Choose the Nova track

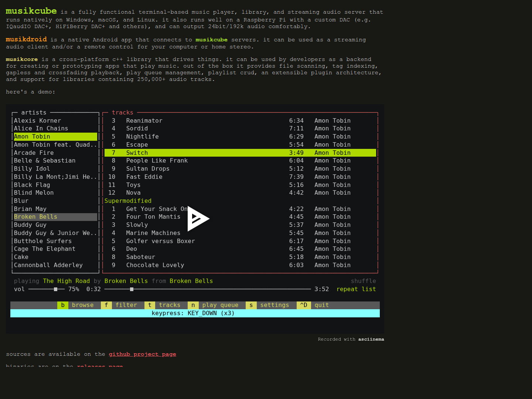click(240, 193)
